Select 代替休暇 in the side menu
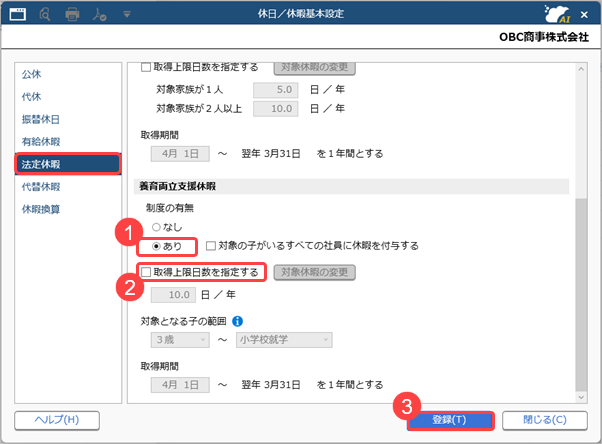Viewport: 602px width, 444px height. click(41, 187)
